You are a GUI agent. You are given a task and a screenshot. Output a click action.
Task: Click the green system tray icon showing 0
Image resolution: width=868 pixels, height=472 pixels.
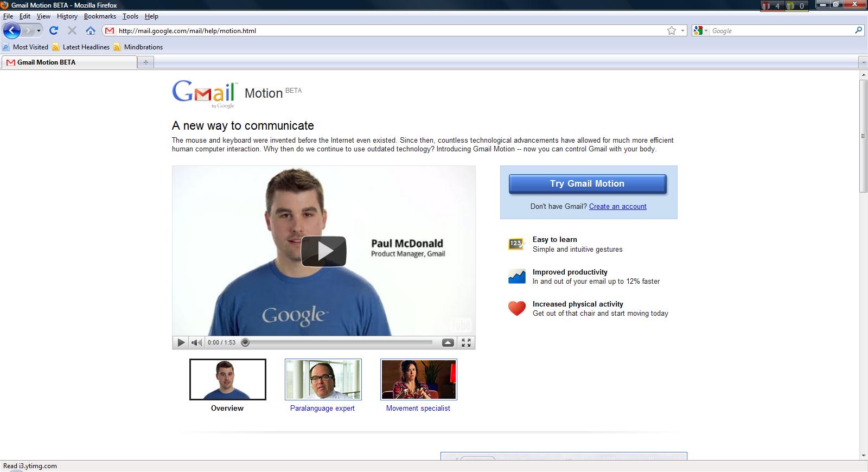coord(796,6)
